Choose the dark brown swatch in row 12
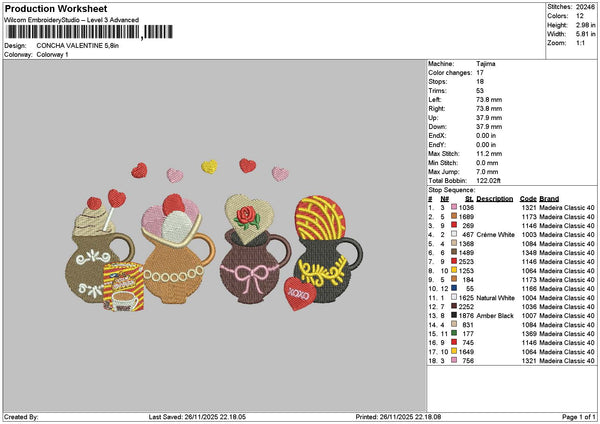 click(454, 307)
